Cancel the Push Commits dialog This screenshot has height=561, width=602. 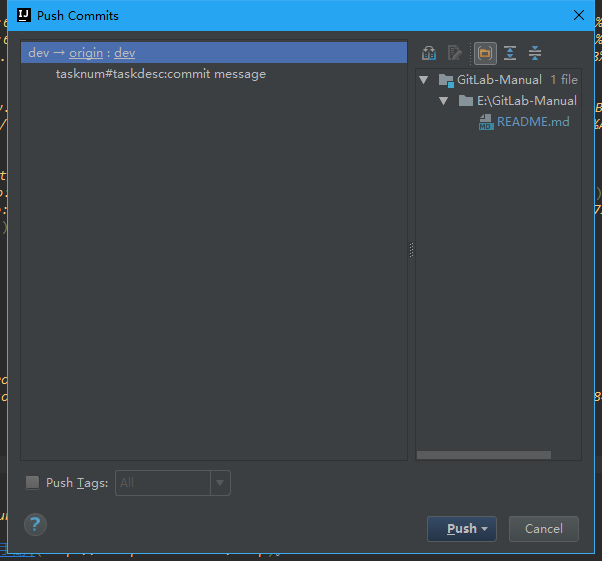click(543, 529)
